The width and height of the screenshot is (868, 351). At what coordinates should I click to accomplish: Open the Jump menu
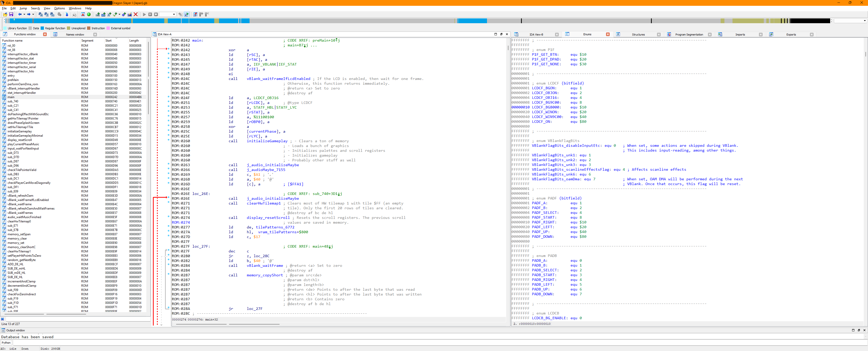[23, 8]
